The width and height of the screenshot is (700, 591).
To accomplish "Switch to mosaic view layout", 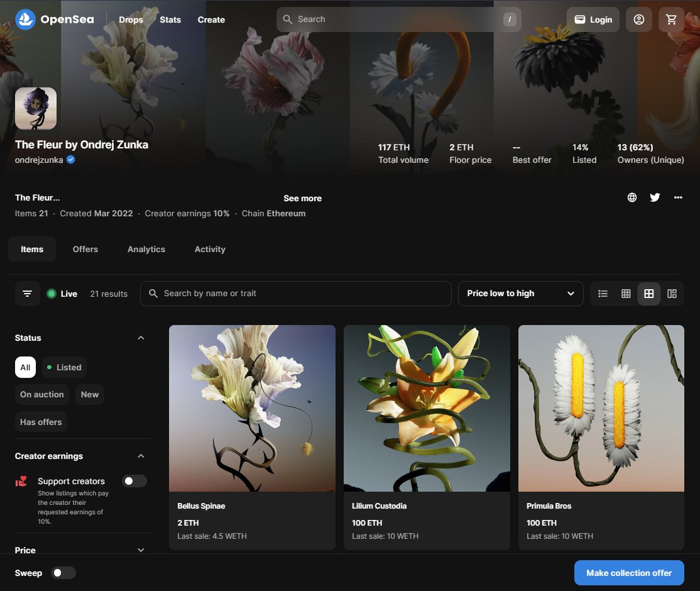I will [x=672, y=294].
